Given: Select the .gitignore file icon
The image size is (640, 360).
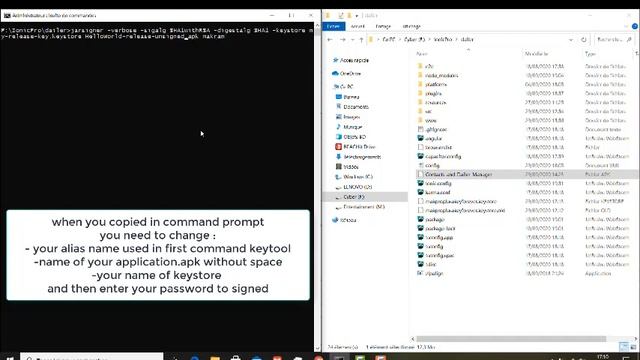Looking at the screenshot, I should pos(420,129).
